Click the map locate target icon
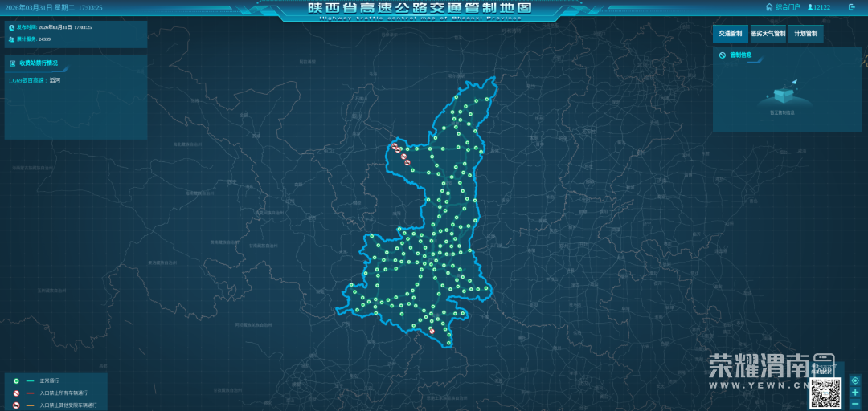Image resolution: width=868 pixels, height=411 pixels. pos(855,380)
